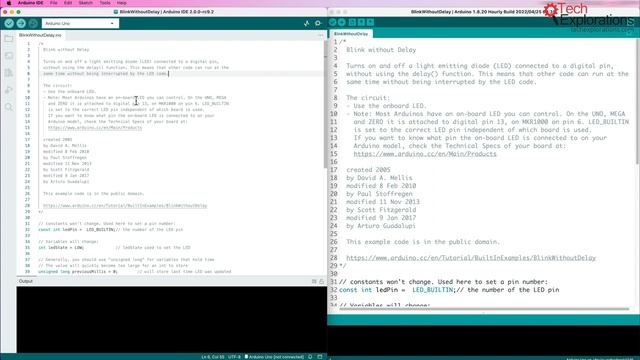The height and width of the screenshot is (360, 640).
Task: Click 'This example code is in the public domain' in 1.8.20
Action: coord(423,242)
